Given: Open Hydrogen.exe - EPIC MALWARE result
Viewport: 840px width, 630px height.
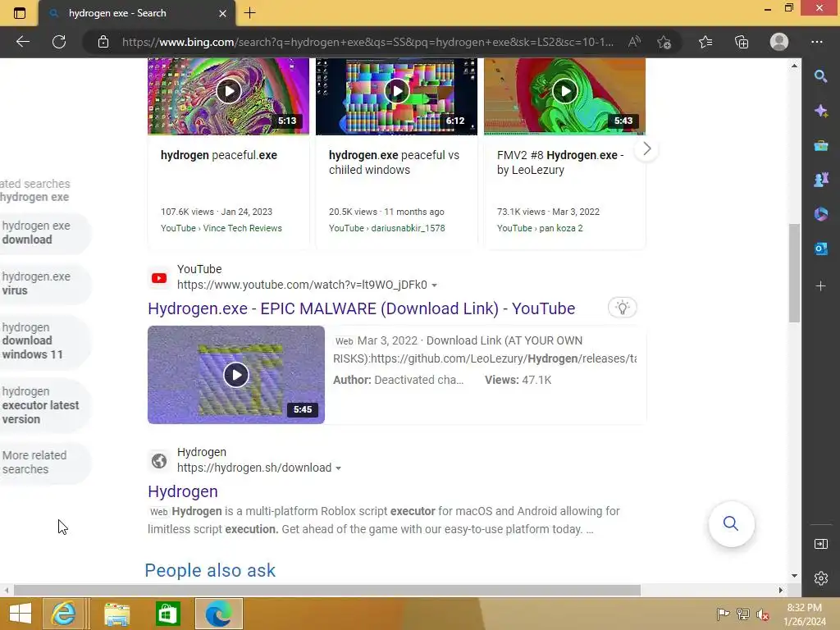Looking at the screenshot, I should (362, 308).
